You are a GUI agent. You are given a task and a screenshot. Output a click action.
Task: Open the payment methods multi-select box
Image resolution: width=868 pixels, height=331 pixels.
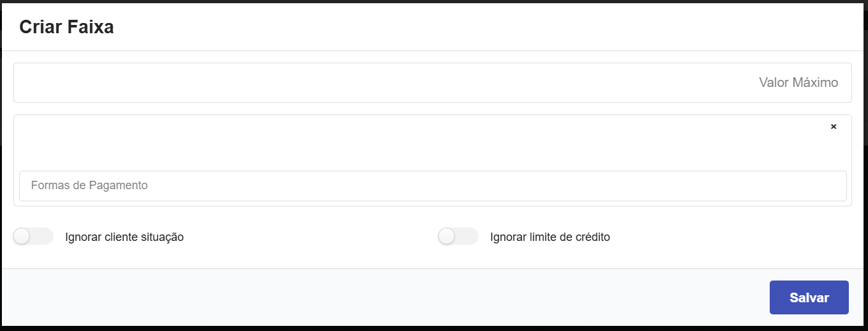coord(432,141)
